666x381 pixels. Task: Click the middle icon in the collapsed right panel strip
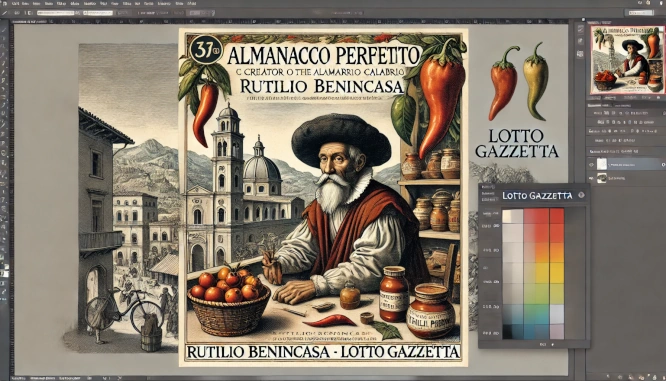tap(581, 41)
